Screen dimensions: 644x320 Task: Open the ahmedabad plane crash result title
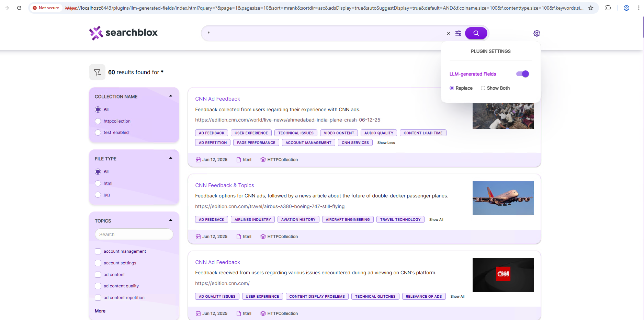pos(217,99)
